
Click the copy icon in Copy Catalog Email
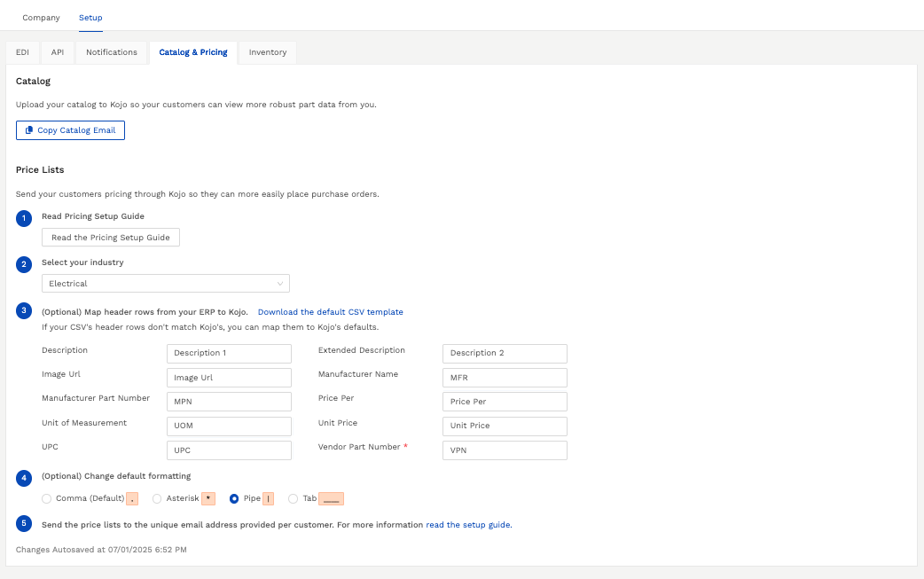(29, 130)
